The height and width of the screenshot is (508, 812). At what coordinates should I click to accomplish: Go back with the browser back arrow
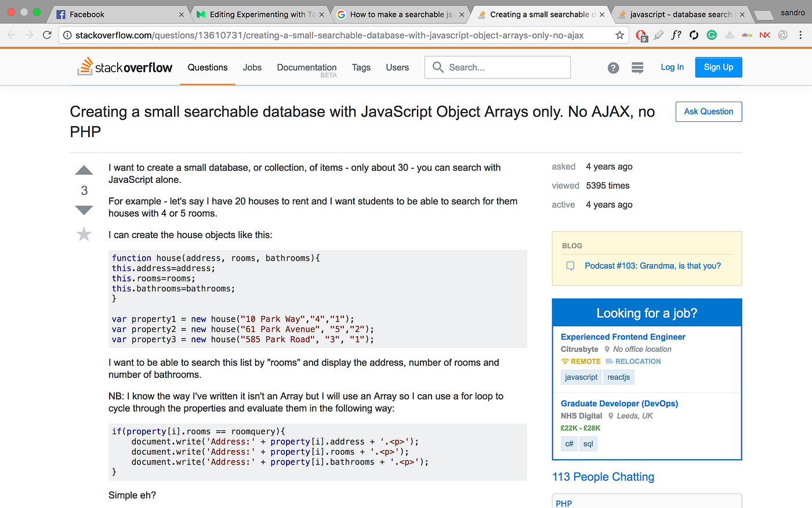pyautogui.click(x=12, y=35)
